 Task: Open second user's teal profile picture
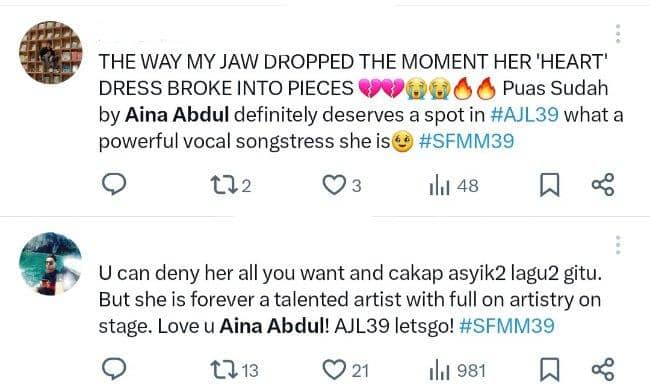pos(51,264)
